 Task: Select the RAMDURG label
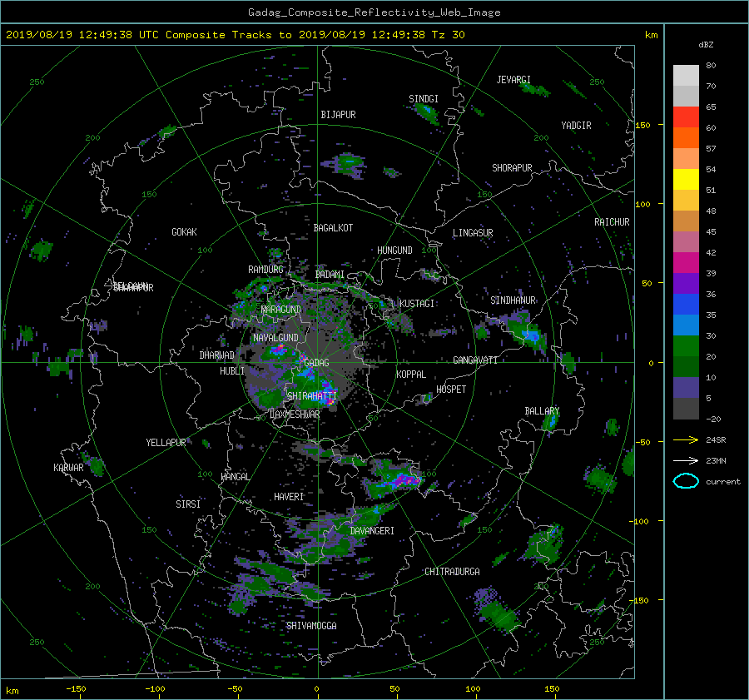(x=265, y=270)
